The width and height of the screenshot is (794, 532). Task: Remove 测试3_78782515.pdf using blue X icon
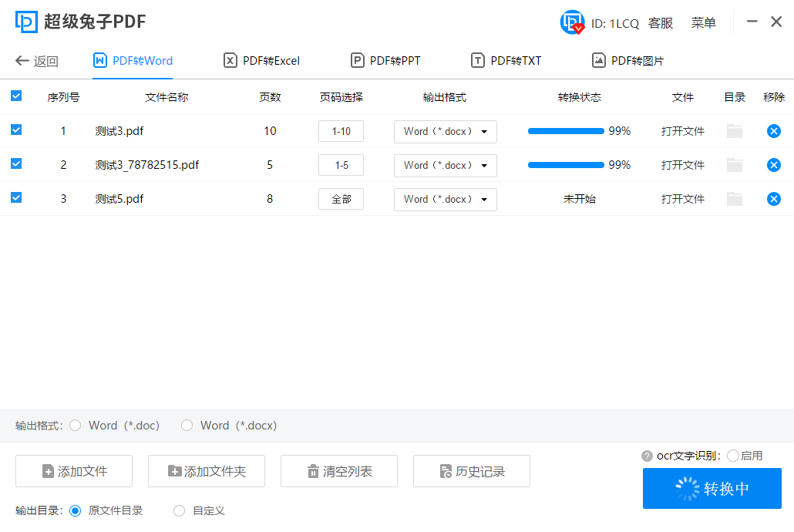pos(773,165)
